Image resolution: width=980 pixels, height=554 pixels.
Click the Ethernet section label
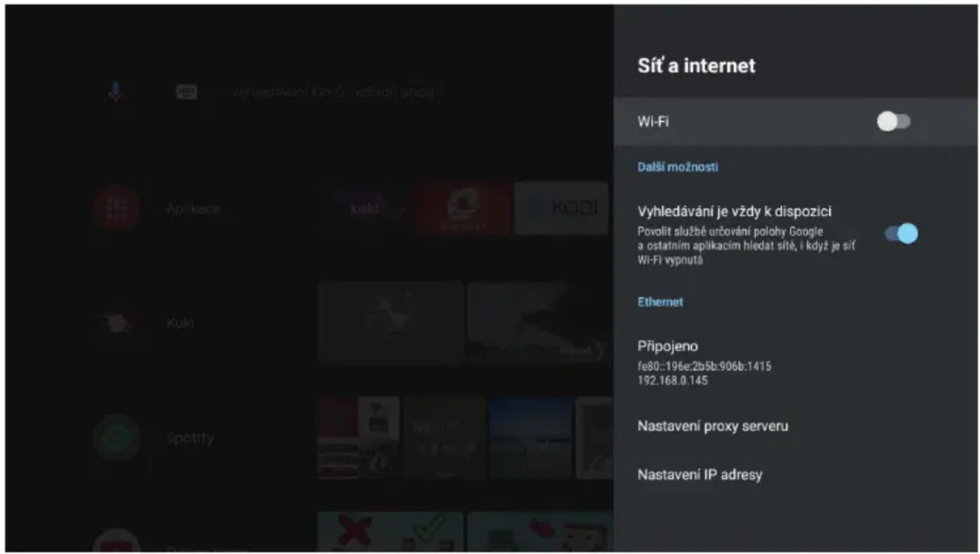click(660, 302)
